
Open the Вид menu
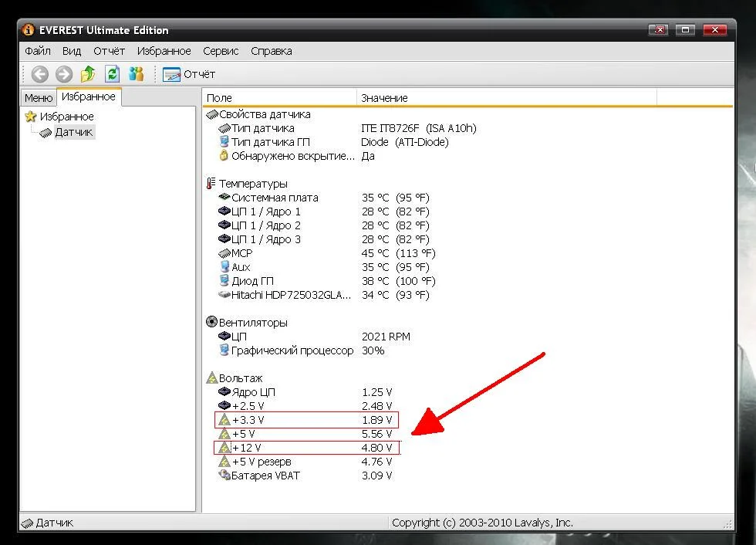[71, 51]
